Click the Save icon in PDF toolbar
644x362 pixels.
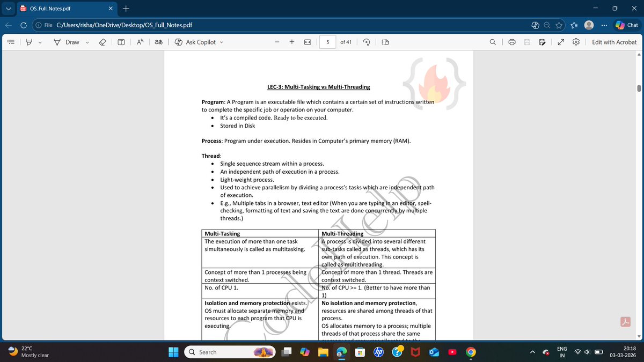528,42
